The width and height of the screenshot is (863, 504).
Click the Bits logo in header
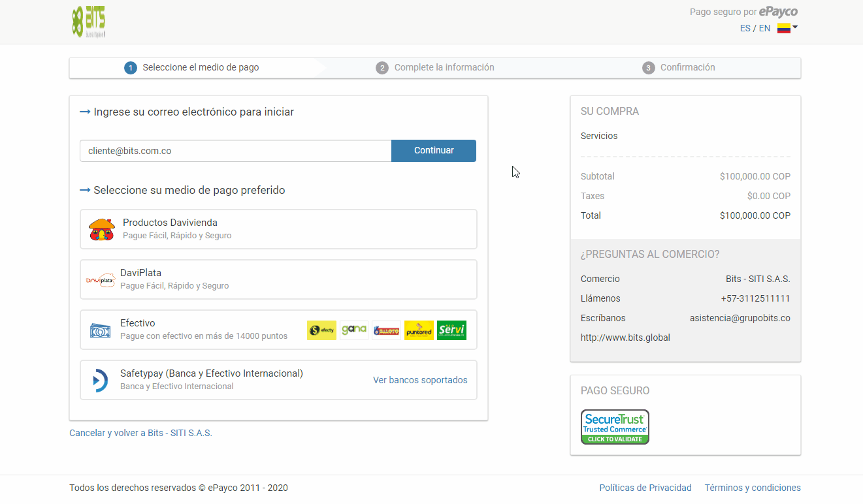(x=89, y=22)
